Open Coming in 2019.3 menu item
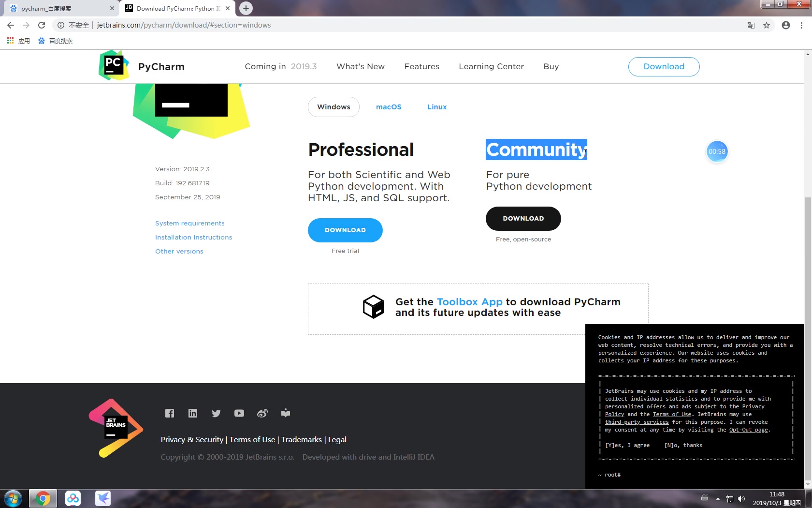This screenshot has height=508, width=812. 281,66
